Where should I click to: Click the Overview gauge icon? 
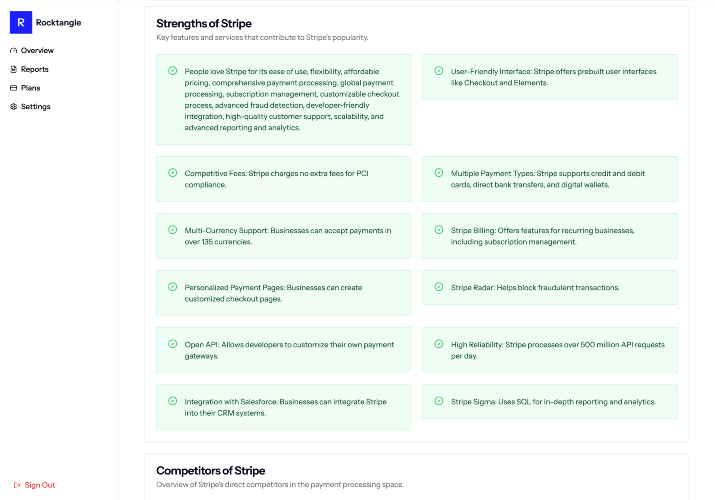14,51
